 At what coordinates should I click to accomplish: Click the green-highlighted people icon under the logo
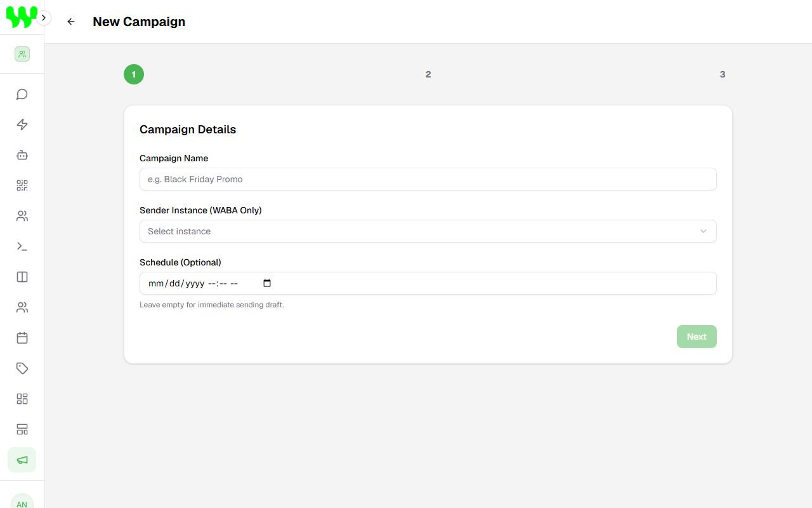pyautogui.click(x=22, y=54)
